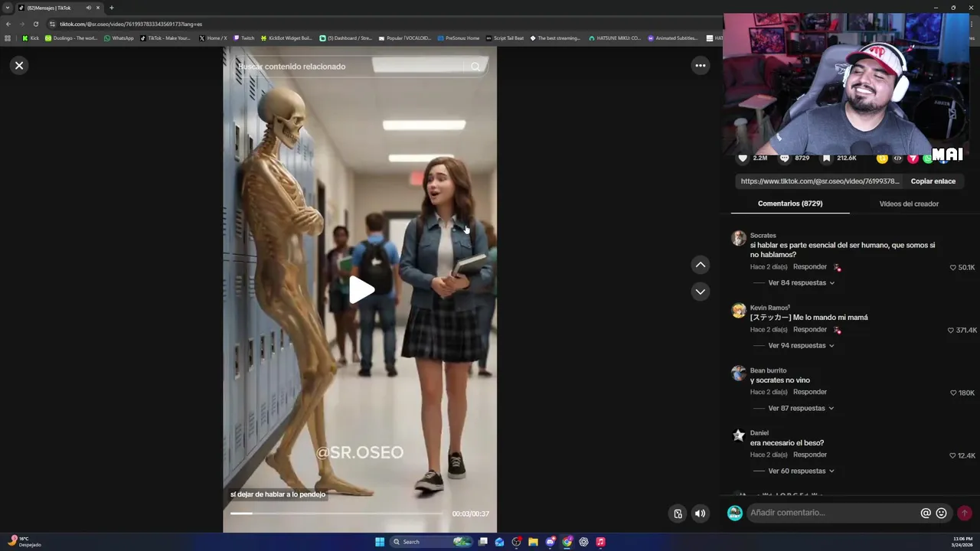The width and height of the screenshot is (980, 551).
Task: Open Socrates commenter profile name
Action: tap(763, 236)
